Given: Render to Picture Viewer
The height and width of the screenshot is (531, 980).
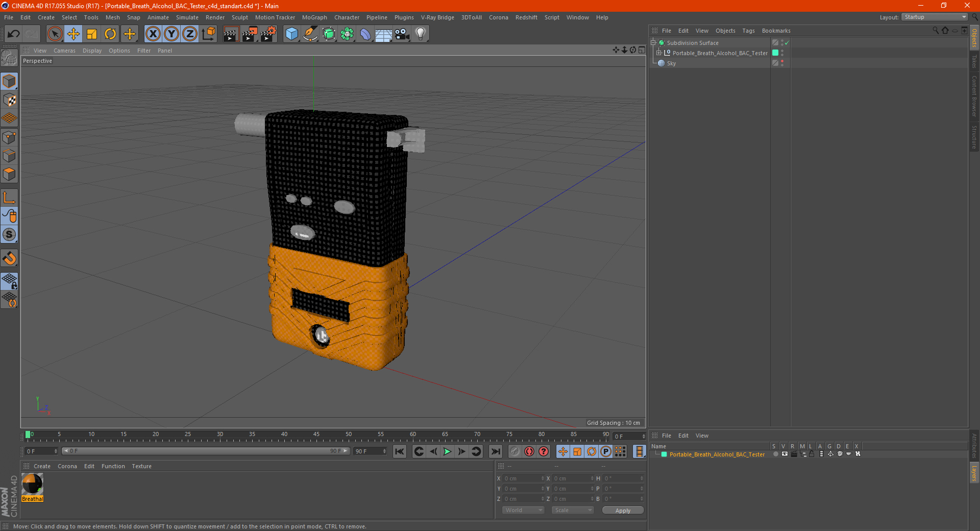Looking at the screenshot, I should point(250,34).
